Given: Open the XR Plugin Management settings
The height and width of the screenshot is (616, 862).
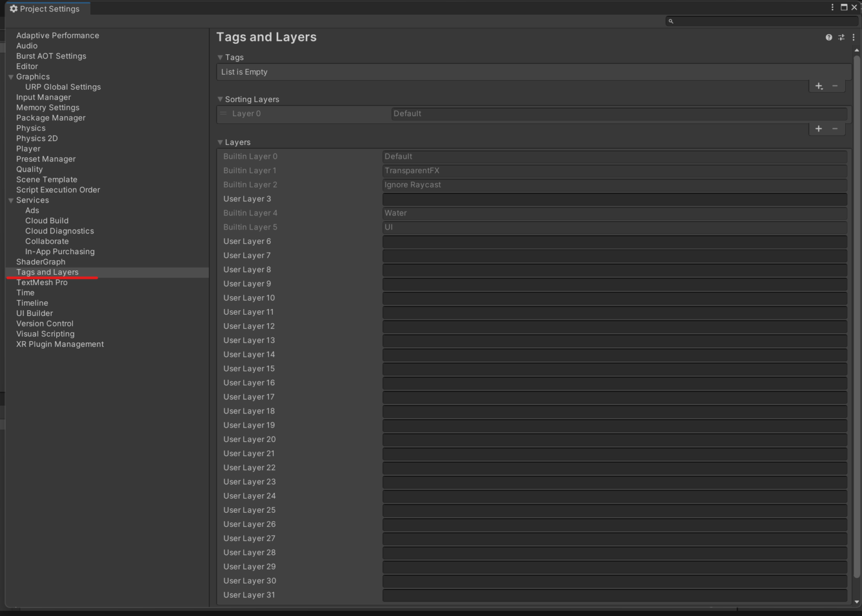Looking at the screenshot, I should tap(59, 344).
